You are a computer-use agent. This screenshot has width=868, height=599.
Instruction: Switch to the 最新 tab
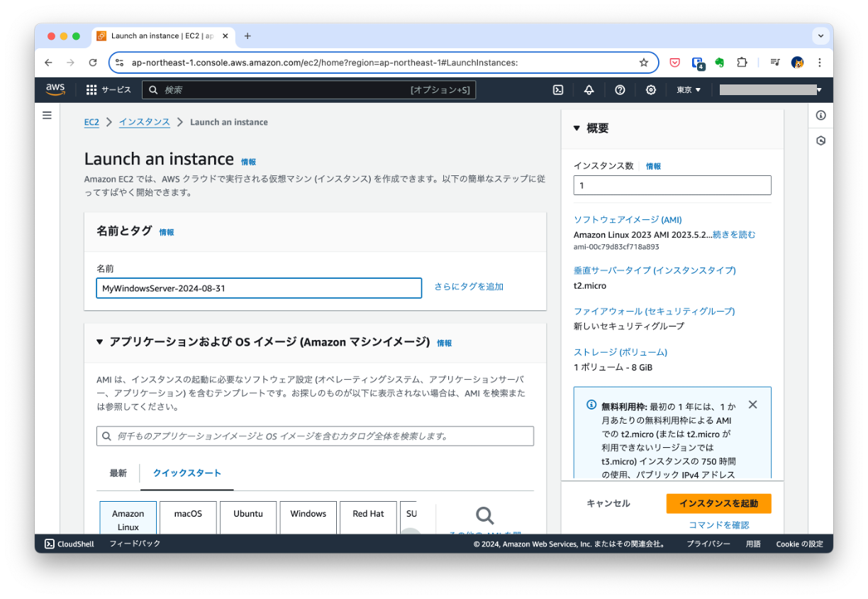tap(118, 473)
